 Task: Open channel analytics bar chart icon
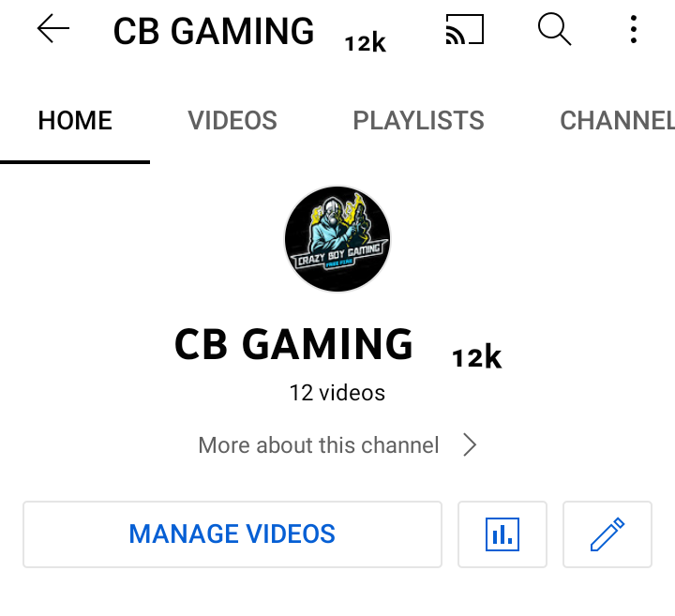click(502, 534)
